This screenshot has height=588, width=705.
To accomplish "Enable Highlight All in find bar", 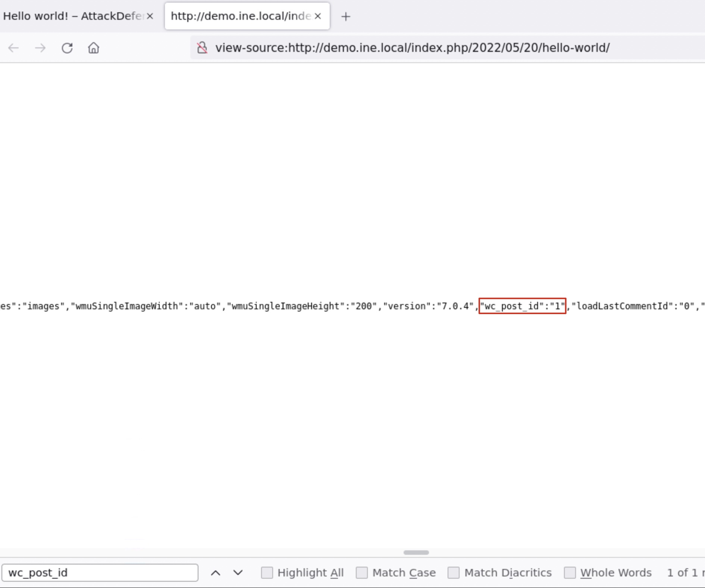I will click(x=267, y=572).
